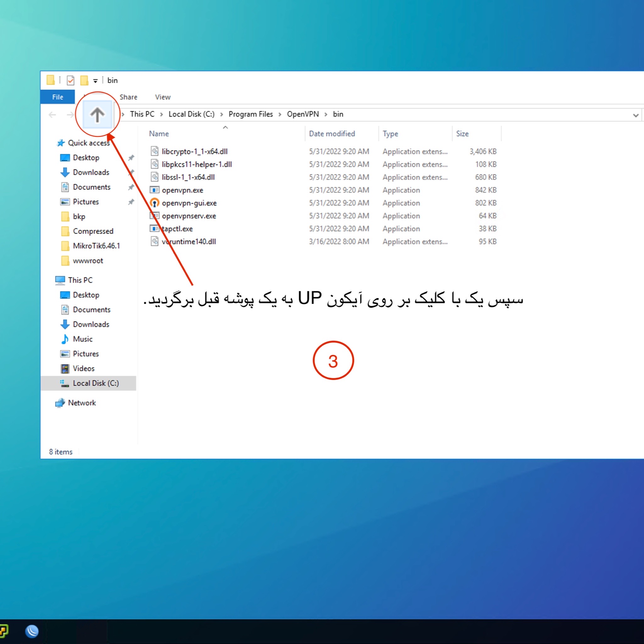The width and height of the screenshot is (644, 644).
Task: Sort by Size column header
Action: (x=462, y=134)
